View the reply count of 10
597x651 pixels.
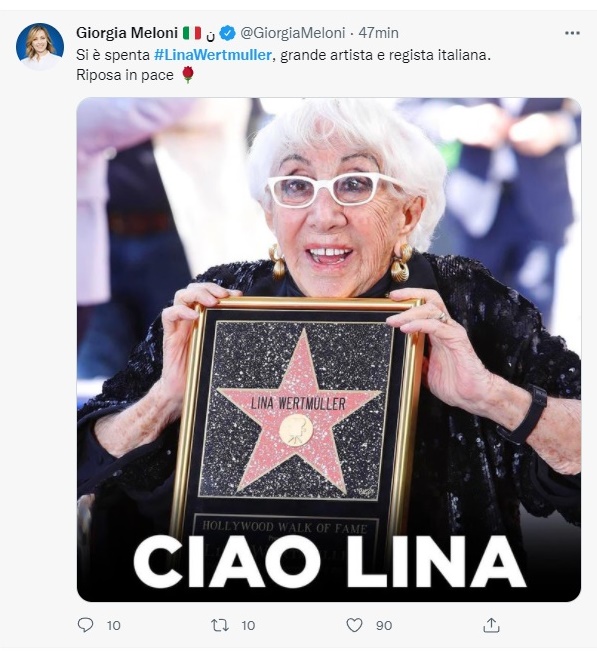point(113,625)
